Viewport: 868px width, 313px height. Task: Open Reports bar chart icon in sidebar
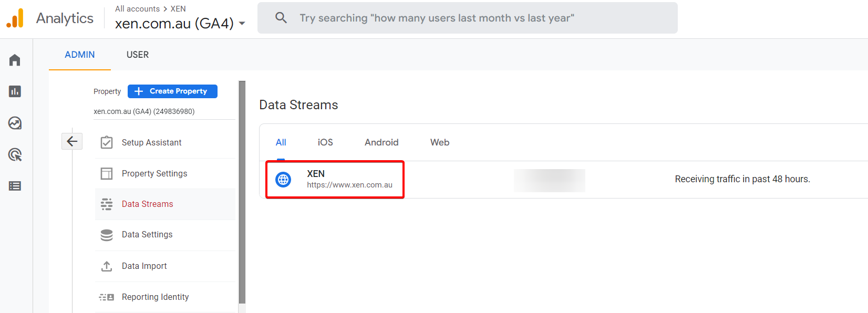(x=15, y=91)
